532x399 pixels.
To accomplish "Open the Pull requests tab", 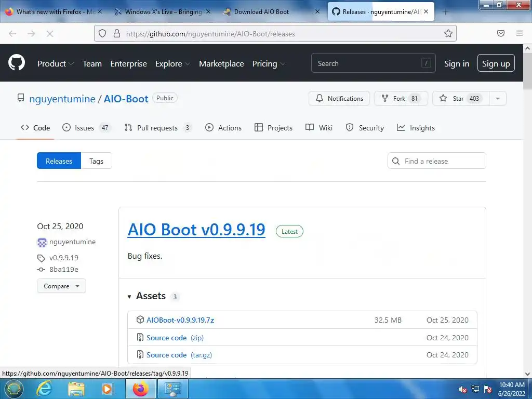I will 158,128.
